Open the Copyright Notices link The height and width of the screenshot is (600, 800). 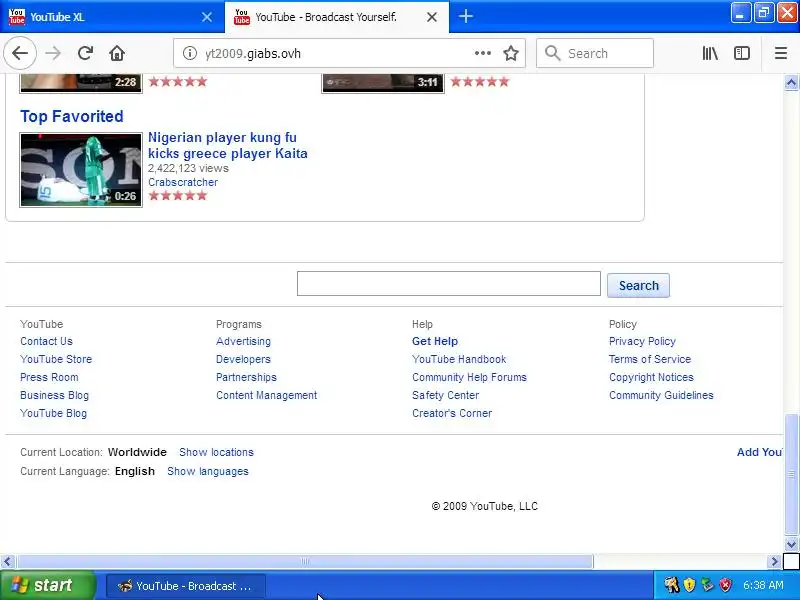click(651, 378)
